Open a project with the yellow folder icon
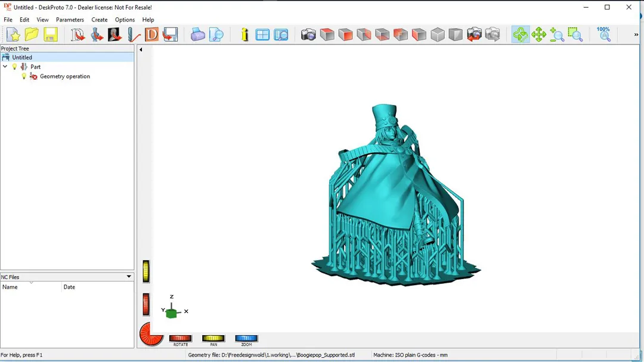644x362 pixels. [x=32, y=35]
